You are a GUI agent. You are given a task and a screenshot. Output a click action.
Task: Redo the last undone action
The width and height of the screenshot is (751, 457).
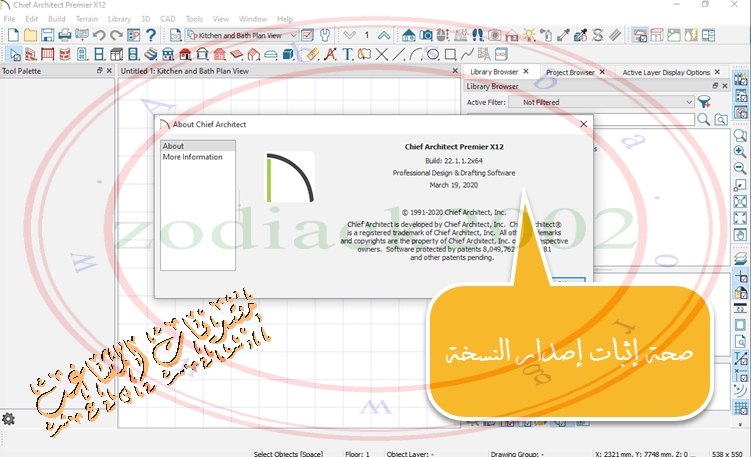coord(116,35)
